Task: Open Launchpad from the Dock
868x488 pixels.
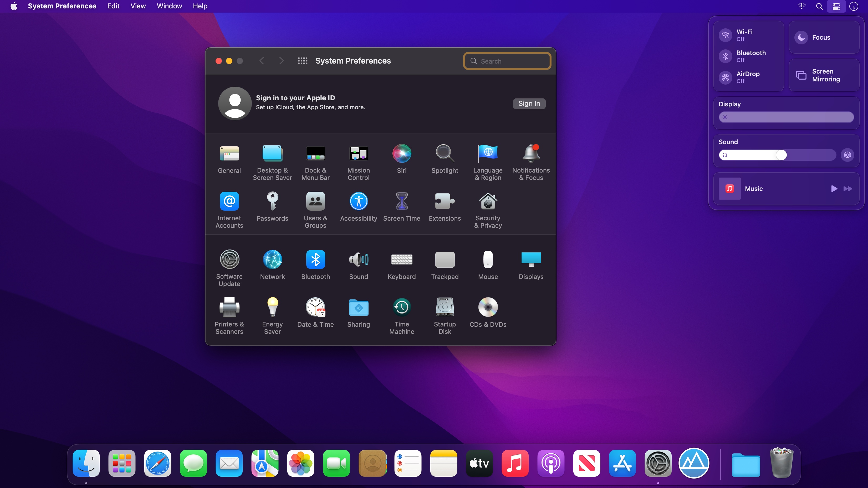Action: (x=122, y=463)
